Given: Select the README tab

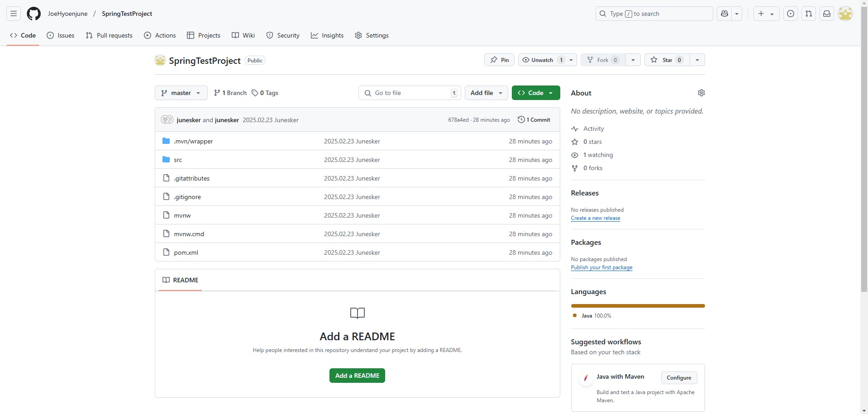Looking at the screenshot, I should (181, 280).
